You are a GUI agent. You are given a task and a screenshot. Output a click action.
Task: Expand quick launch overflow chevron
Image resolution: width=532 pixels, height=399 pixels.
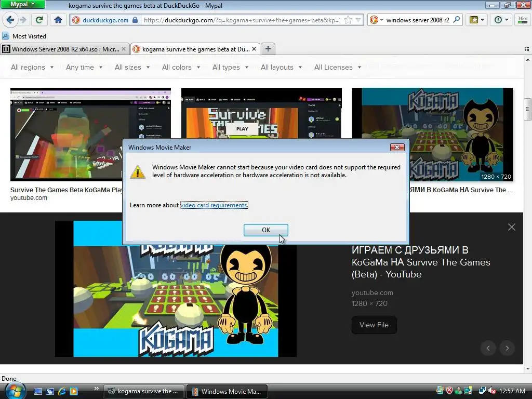pyautogui.click(x=96, y=388)
